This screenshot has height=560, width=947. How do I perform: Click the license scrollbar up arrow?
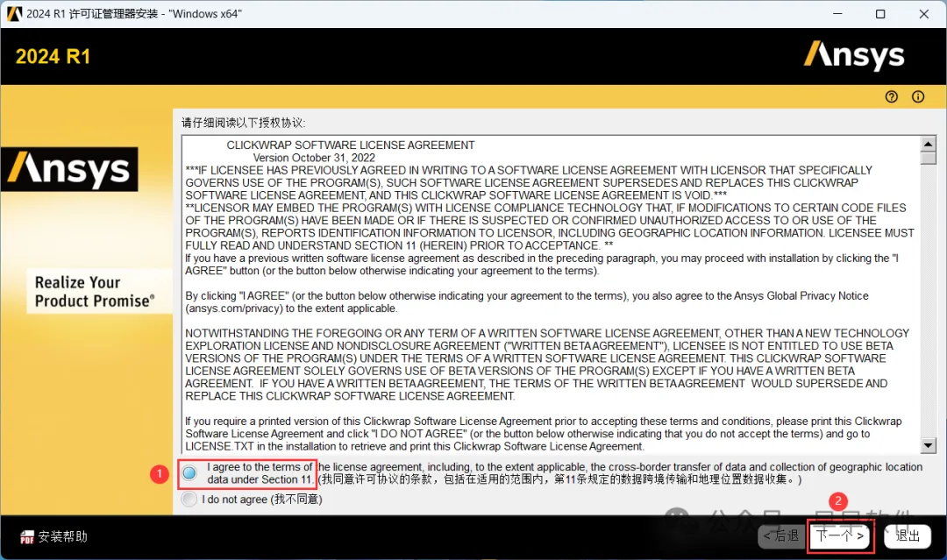tap(929, 144)
